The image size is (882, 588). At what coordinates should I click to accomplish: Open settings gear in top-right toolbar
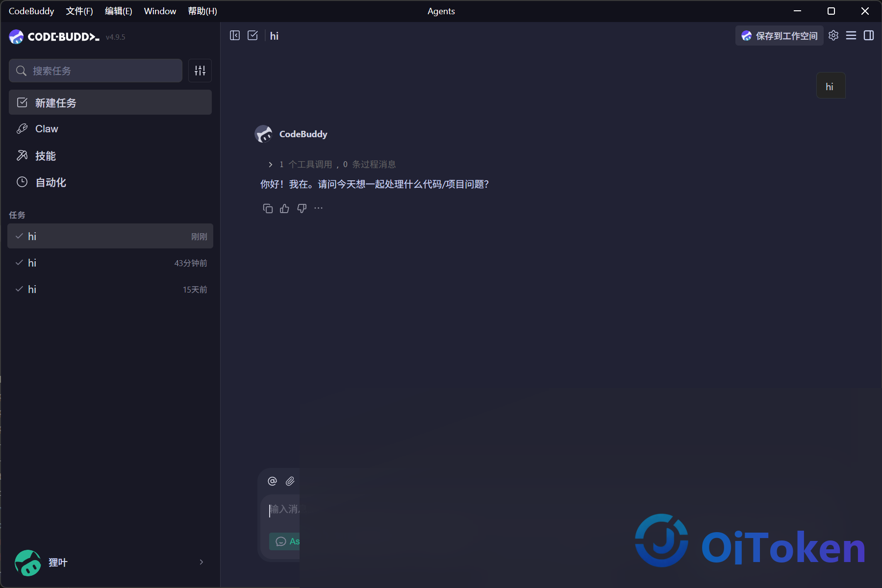(833, 35)
